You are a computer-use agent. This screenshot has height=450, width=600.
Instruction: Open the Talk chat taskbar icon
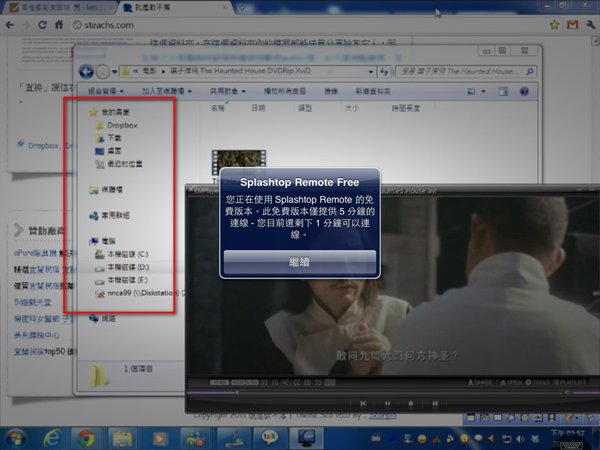[x=269, y=438]
